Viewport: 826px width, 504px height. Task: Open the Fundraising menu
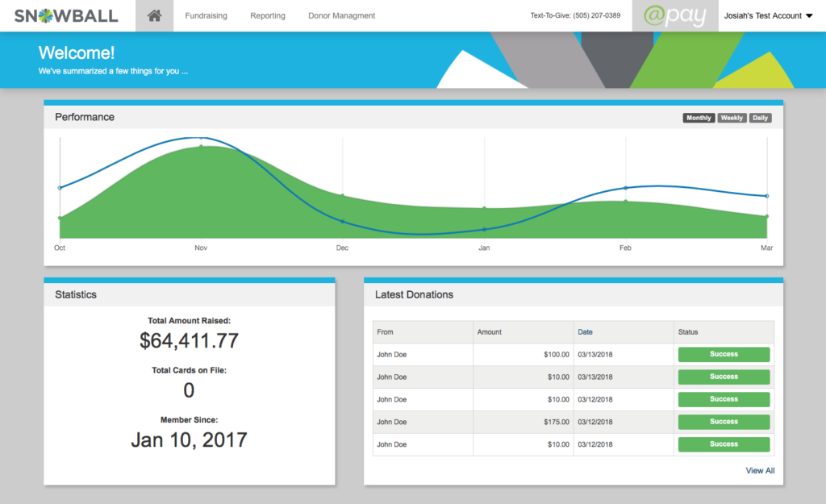[x=206, y=16]
